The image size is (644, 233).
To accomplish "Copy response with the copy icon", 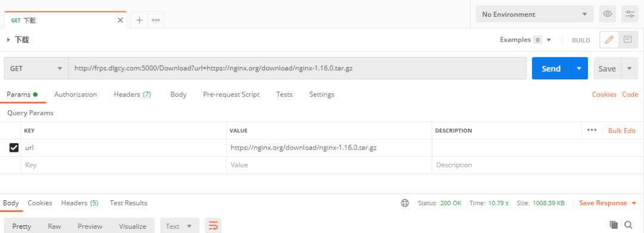I will click(x=614, y=225).
